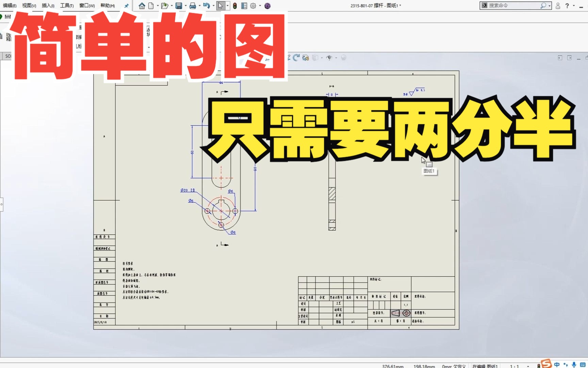Click the 在编辑 图纸1 status field

(485, 366)
